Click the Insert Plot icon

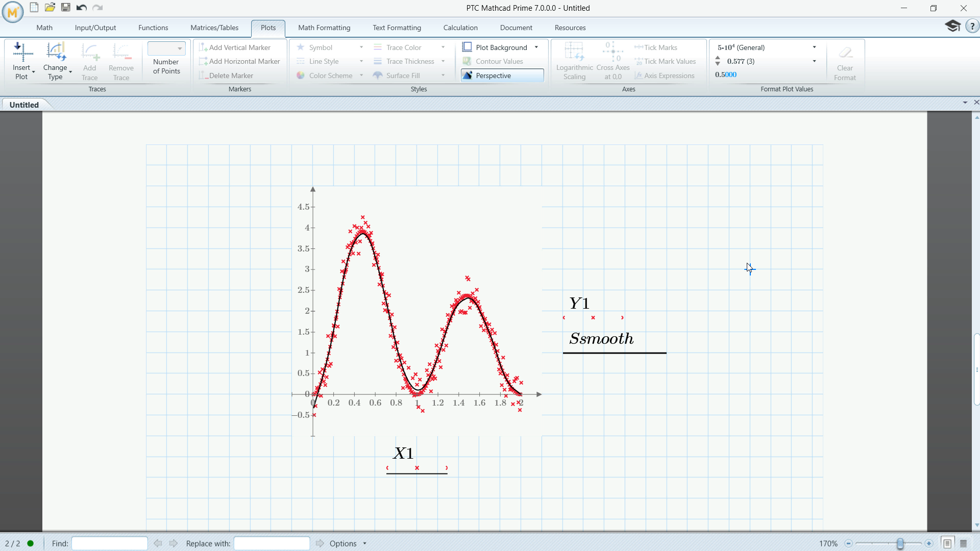click(x=22, y=53)
